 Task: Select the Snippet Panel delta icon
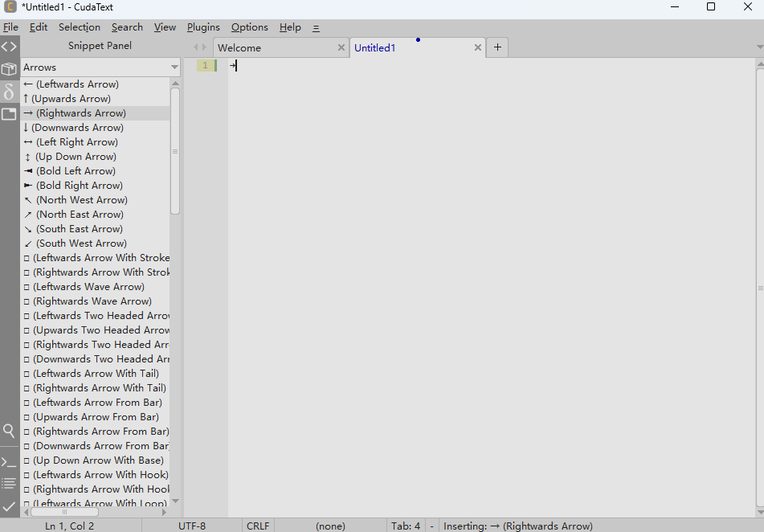coord(9,92)
